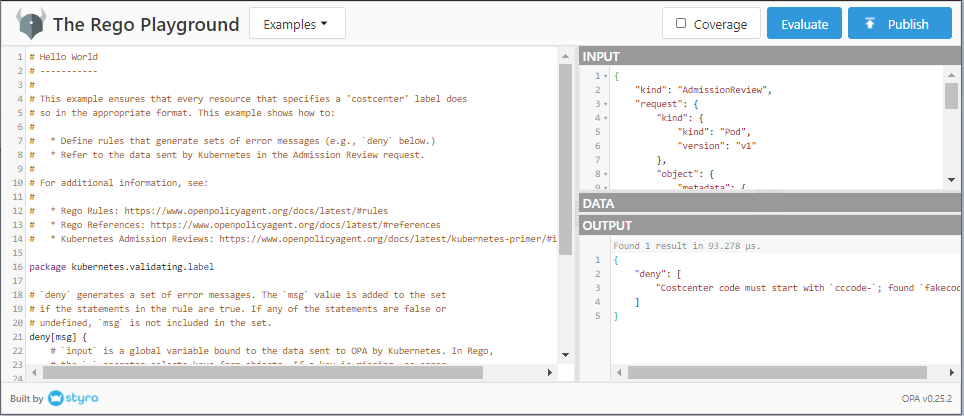Select the OUTPUT panel header

[771, 225]
